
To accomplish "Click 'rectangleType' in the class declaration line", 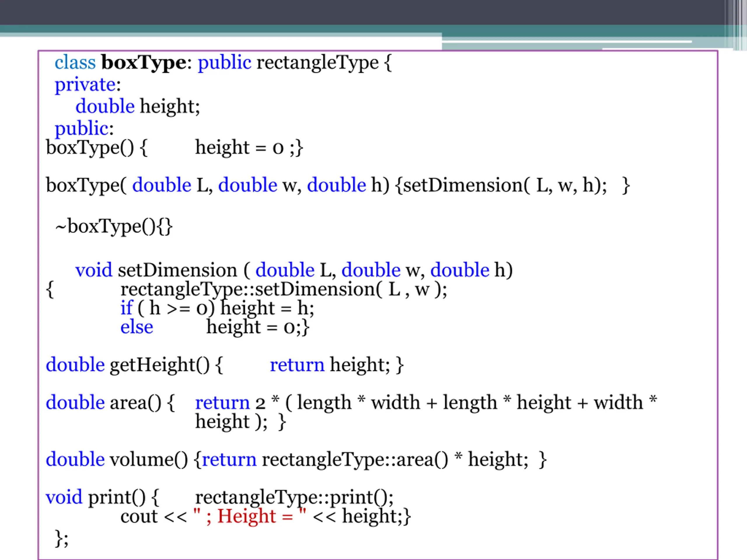I will coord(317,63).
